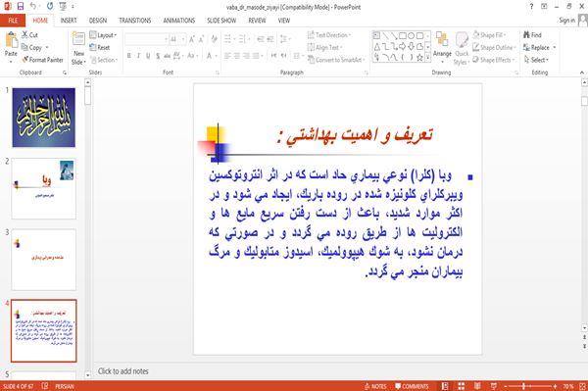Reset the slide with Reset button
The height and width of the screenshot is (391, 588).
[100, 48]
